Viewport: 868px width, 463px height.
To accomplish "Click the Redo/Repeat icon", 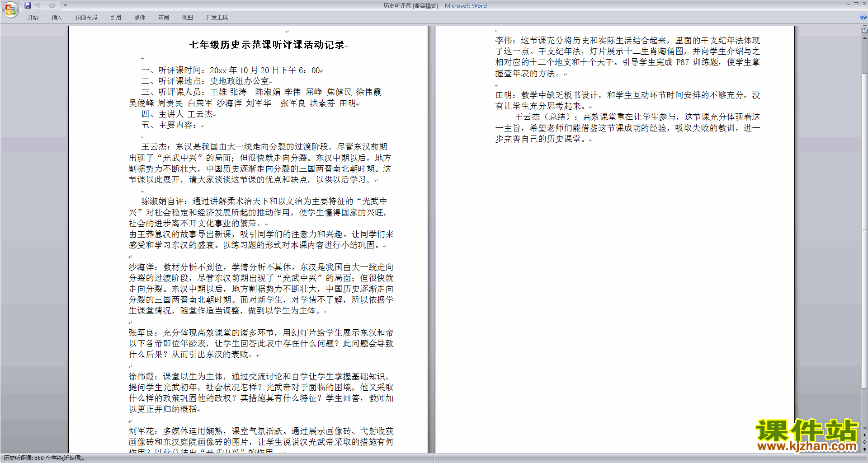I will point(52,5).
